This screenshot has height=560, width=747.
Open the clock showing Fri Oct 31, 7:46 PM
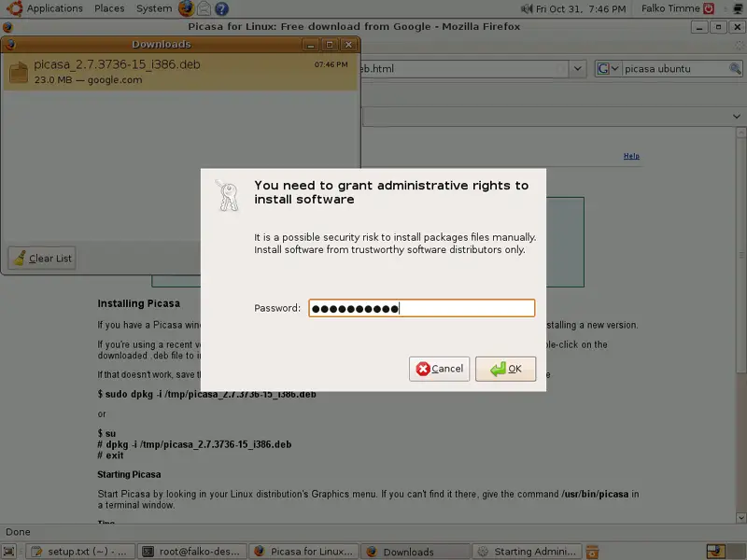click(581, 8)
